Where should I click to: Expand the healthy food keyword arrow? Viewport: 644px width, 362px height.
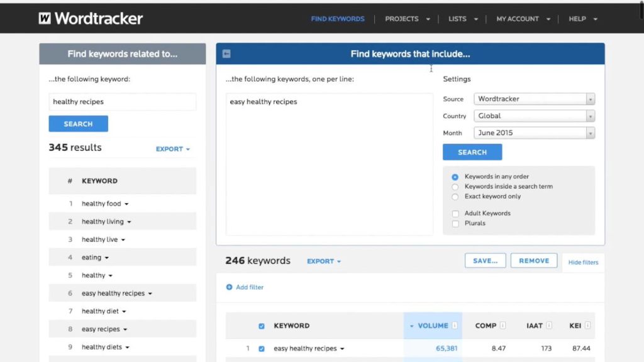[126, 204]
